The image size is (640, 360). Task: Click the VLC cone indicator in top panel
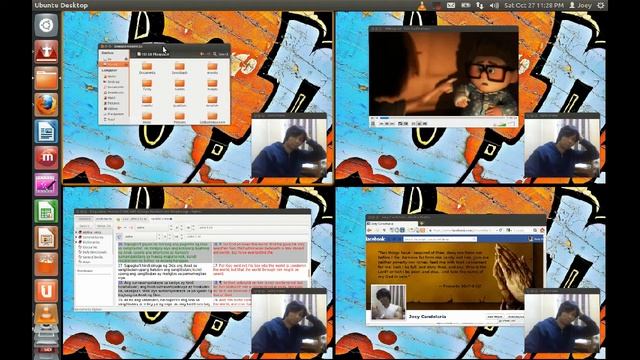coord(422,5)
